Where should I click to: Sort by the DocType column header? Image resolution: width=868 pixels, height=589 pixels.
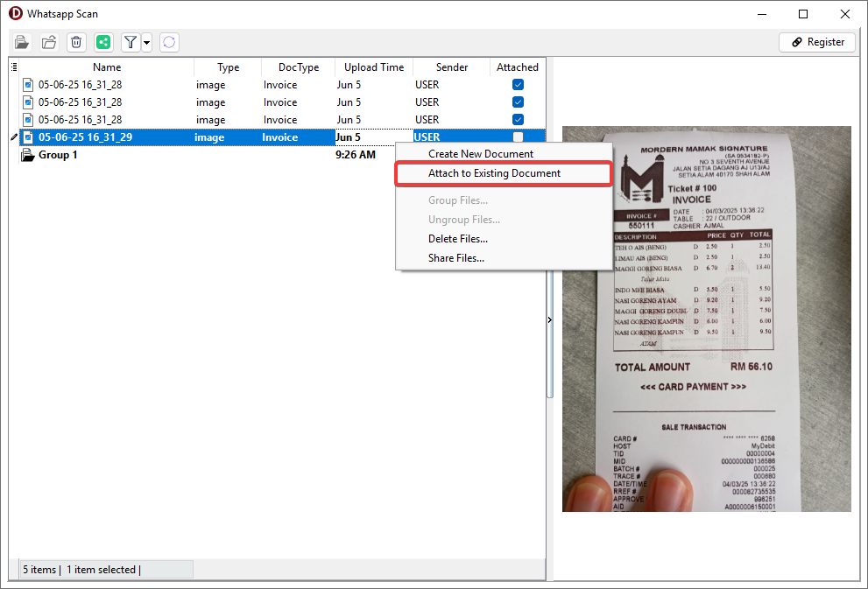(x=299, y=67)
